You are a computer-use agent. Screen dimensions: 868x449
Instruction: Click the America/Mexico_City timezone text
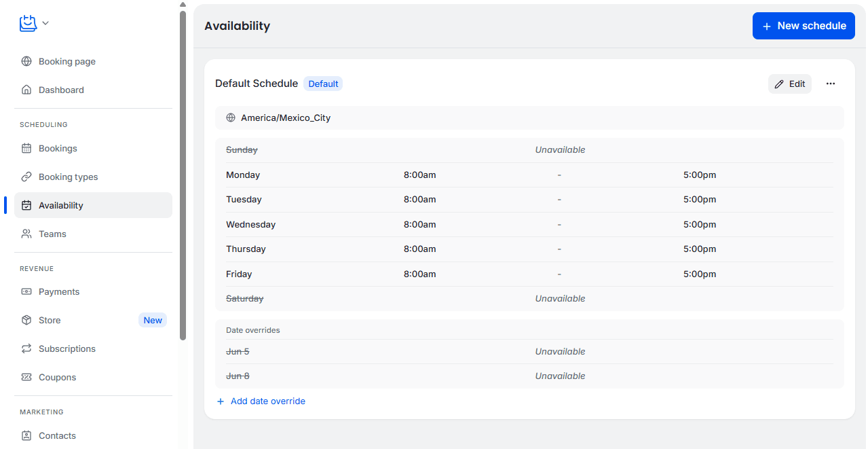click(286, 118)
